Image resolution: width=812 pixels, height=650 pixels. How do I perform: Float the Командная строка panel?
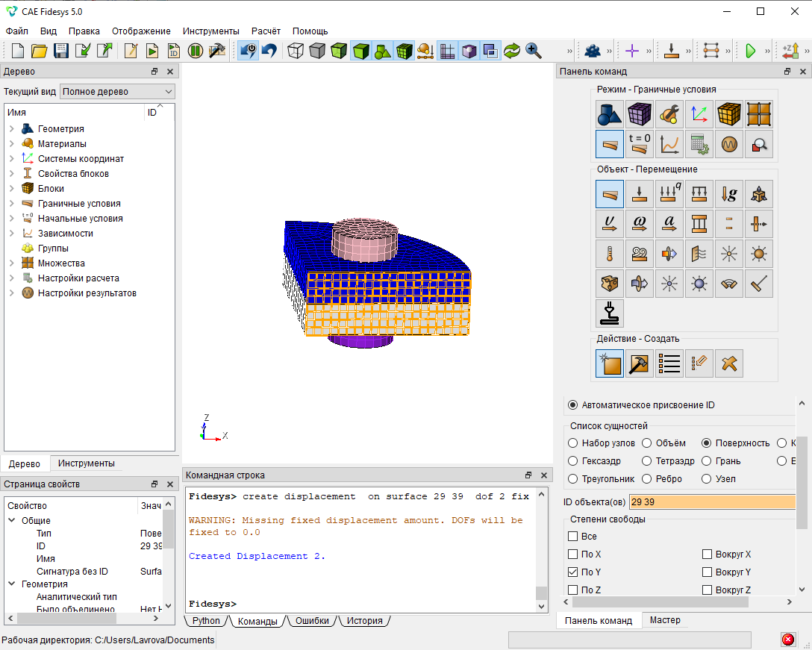[528, 475]
